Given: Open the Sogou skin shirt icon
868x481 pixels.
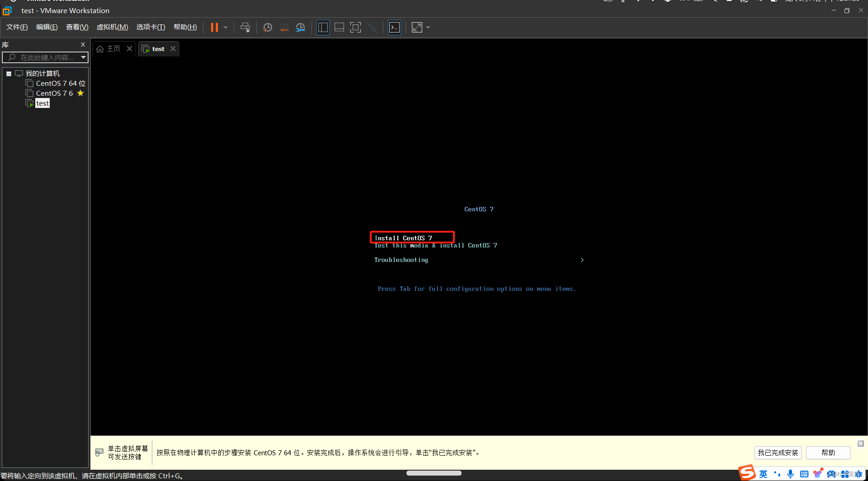Looking at the screenshot, I should [x=817, y=473].
